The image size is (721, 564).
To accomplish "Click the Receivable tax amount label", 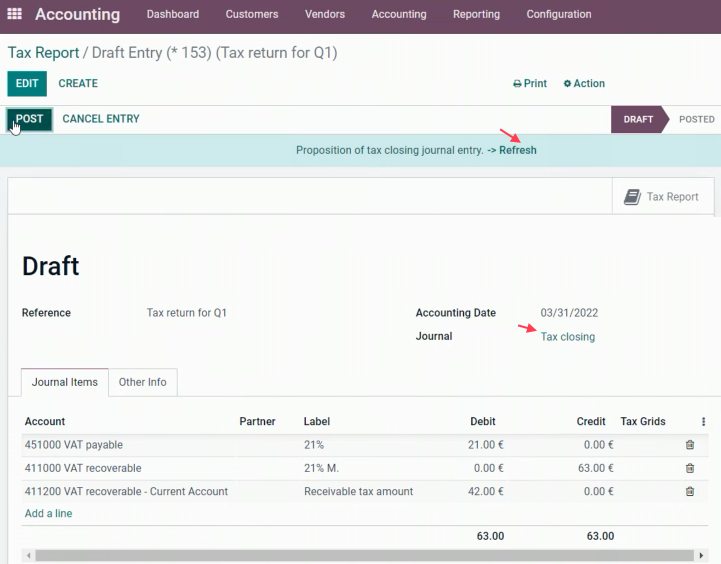I will click(x=359, y=491).
